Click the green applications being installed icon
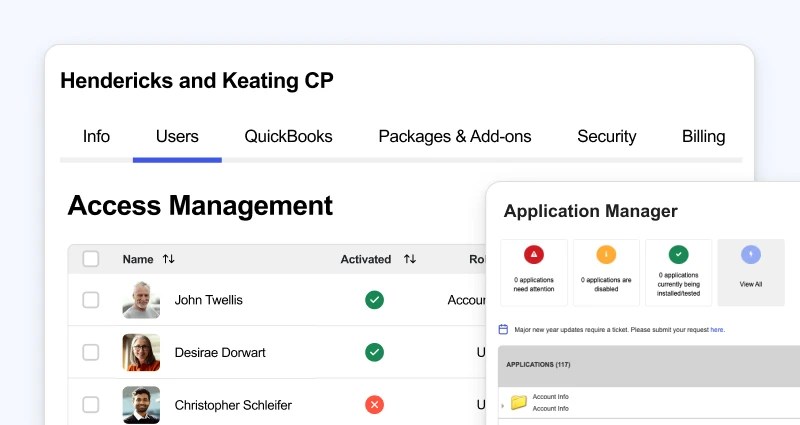This screenshot has height=425, width=800. [679, 254]
